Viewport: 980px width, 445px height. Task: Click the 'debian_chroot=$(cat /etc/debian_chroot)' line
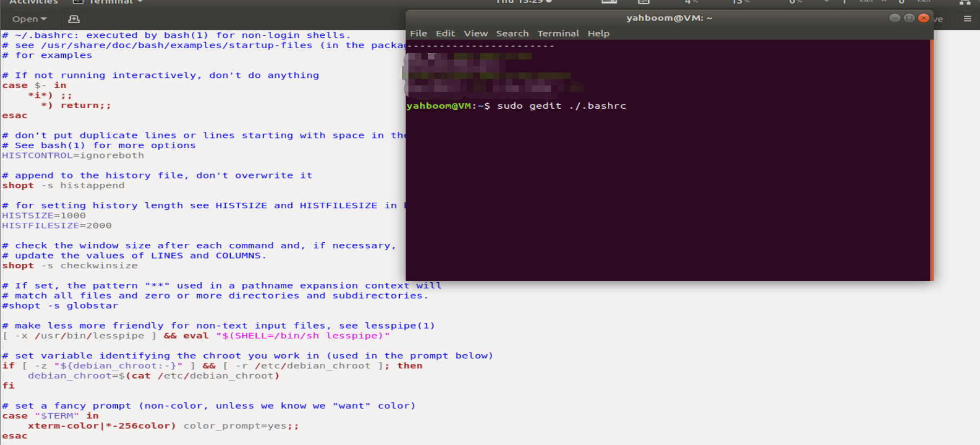pos(154,376)
